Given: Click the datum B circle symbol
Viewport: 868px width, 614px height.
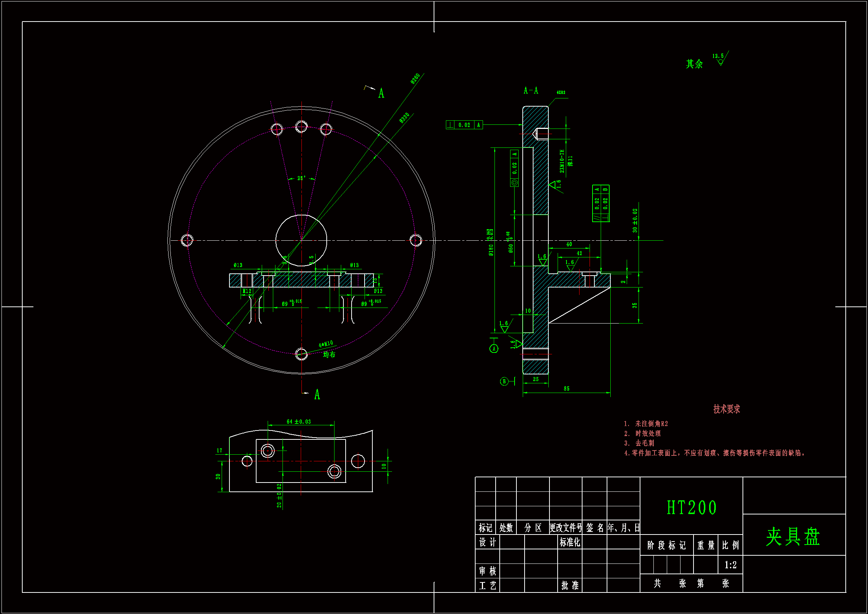Looking at the screenshot, I should [x=504, y=381].
